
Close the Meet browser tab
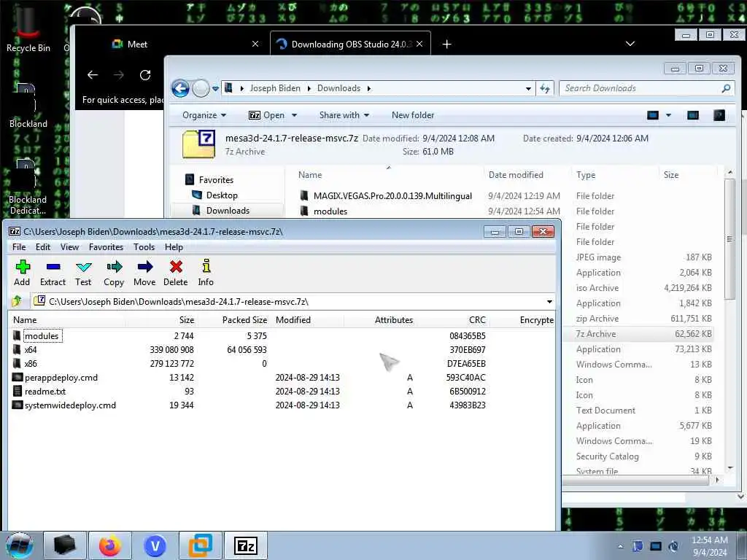(x=255, y=44)
